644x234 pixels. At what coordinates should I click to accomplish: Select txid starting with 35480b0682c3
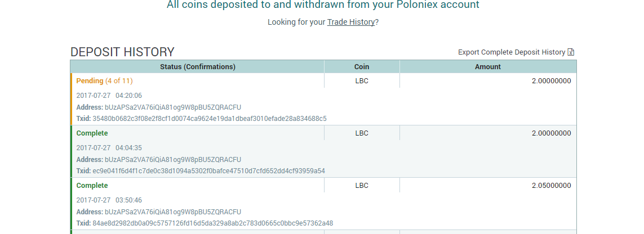(x=209, y=119)
